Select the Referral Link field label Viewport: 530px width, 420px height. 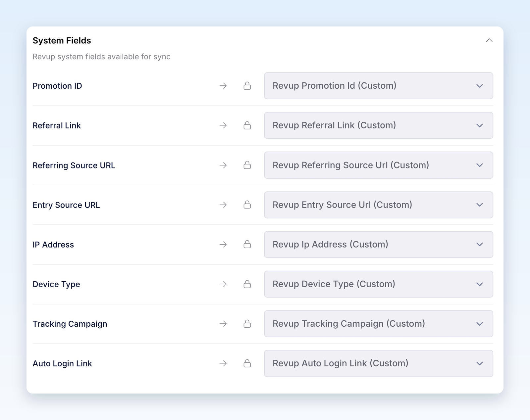(57, 125)
